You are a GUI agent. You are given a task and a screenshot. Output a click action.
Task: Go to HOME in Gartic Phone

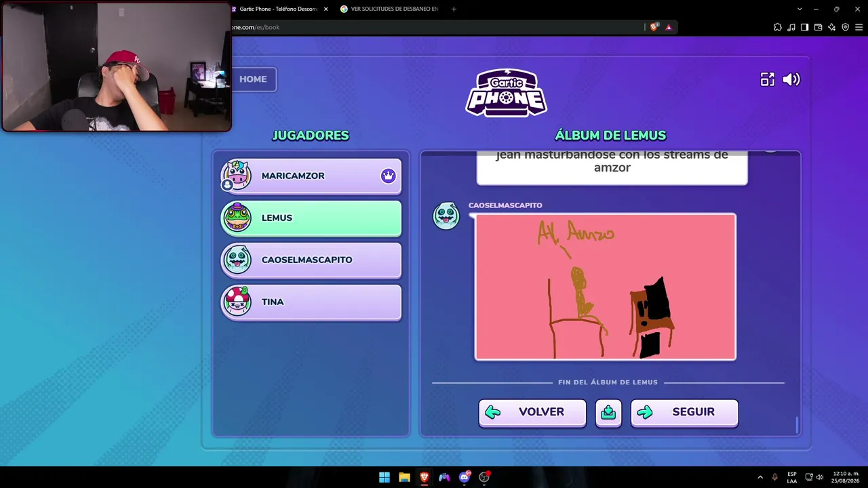[253, 79]
